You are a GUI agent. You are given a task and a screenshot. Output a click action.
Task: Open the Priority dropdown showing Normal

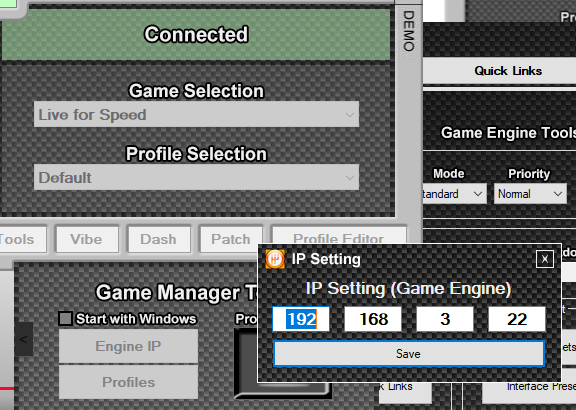(530, 194)
